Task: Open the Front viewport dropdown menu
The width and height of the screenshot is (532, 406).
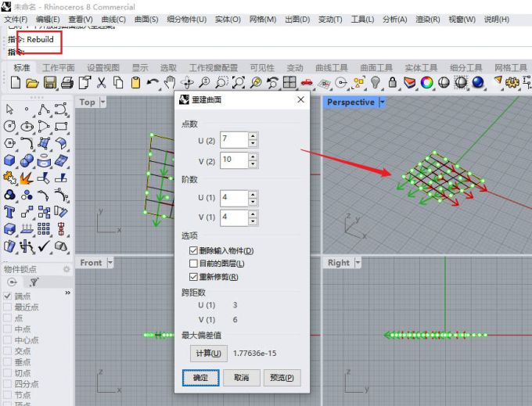Action: tap(110, 263)
